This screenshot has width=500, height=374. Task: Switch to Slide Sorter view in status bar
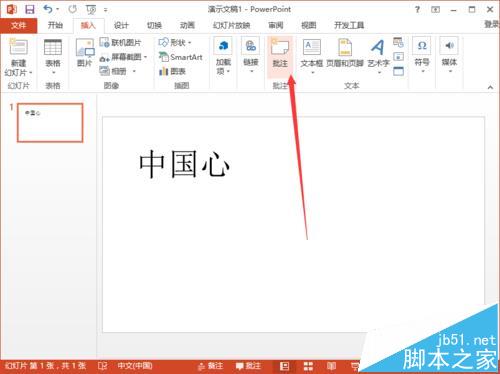pyautogui.click(x=308, y=366)
